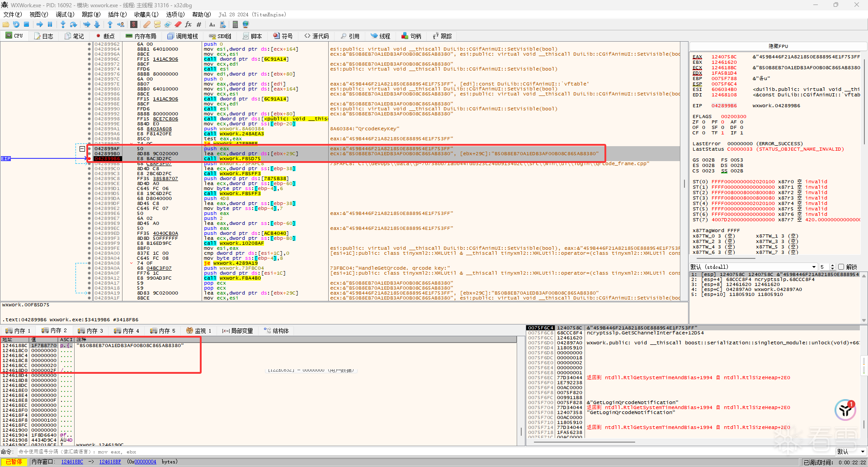868x467 pixels.
Task: Open the Scylla plugin icon
Action: [134, 24]
